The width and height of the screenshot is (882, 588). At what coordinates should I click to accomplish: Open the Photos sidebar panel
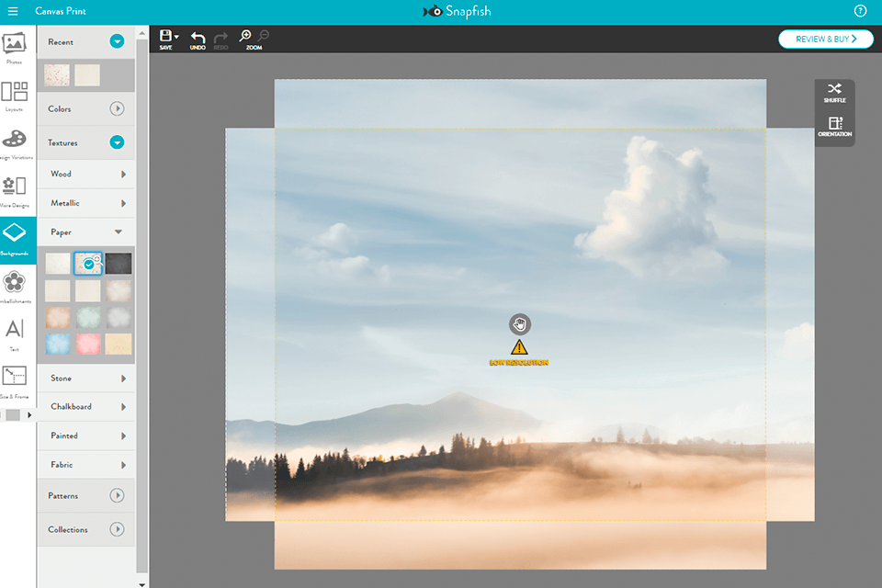click(x=14, y=48)
